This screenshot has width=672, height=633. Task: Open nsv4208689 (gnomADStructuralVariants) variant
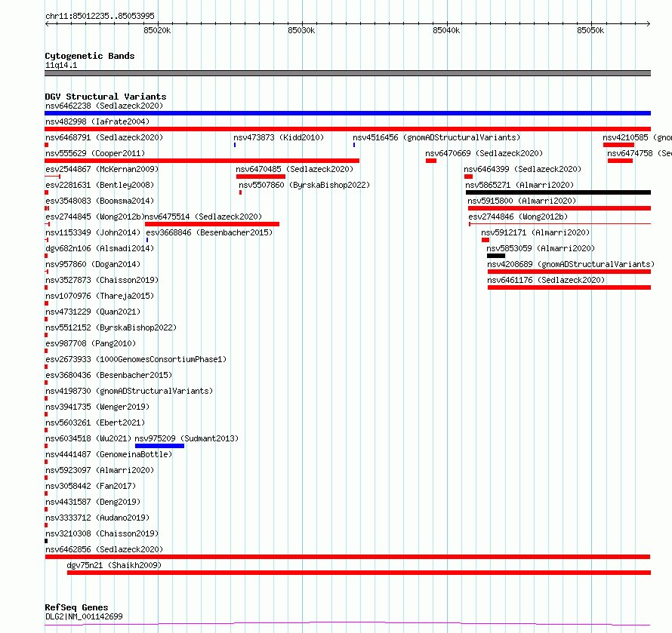(571, 264)
